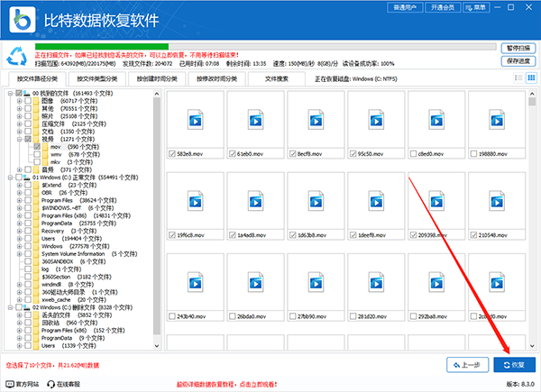The height and width of the screenshot is (392, 541).
Task: Click the 官方网站 monitor icon
Action: tap(10, 384)
